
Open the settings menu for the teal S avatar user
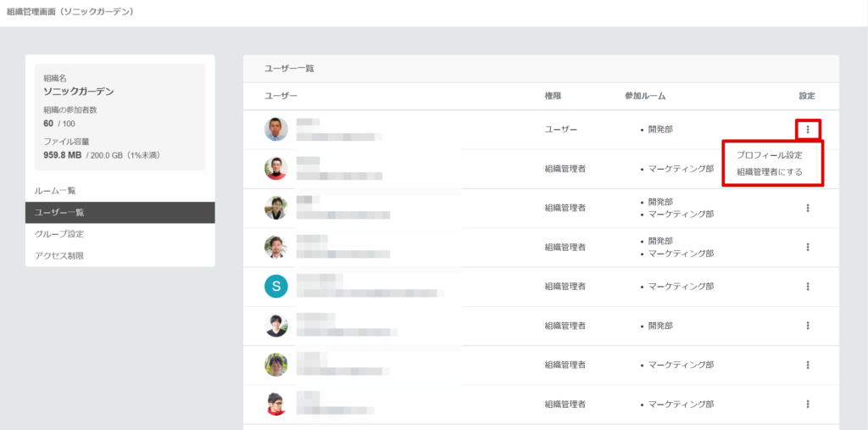click(808, 287)
